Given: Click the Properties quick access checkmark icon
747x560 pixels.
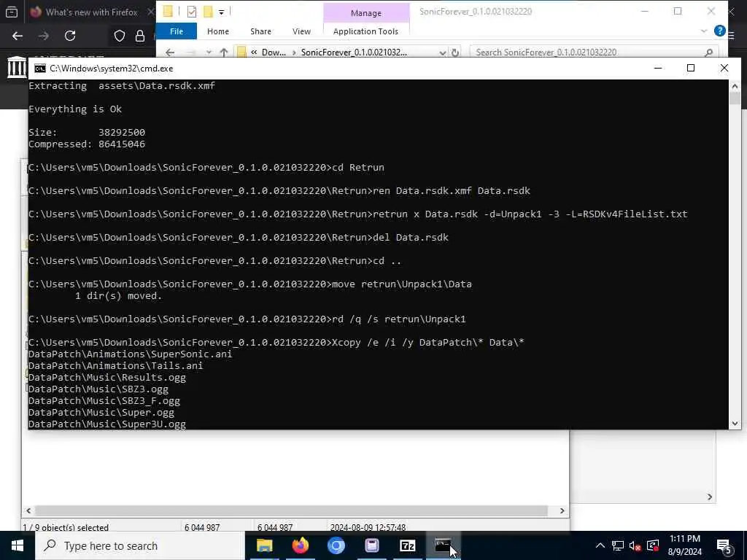Looking at the screenshot, I should click(192, 12).
